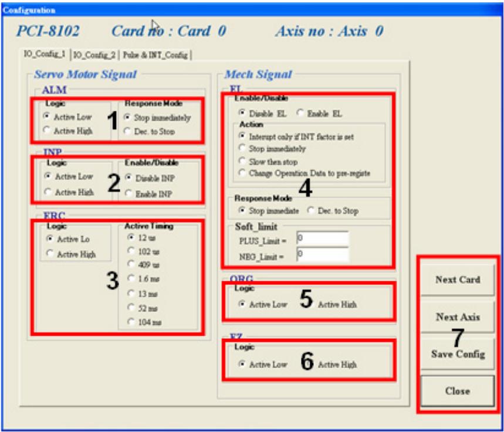504x432 pixels.
Task: Click the NEG_Limit input field
Action: pyautogui.click(x=323, y=254)
